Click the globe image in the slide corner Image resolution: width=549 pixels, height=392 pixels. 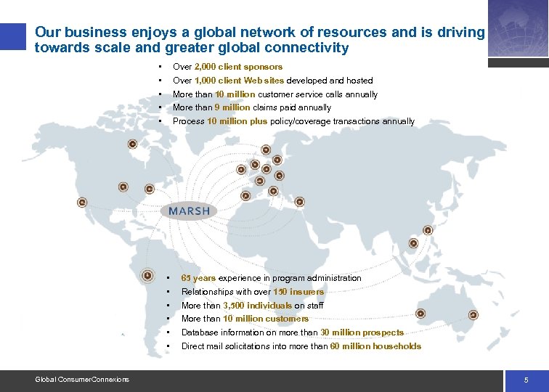tap(518, 28)
